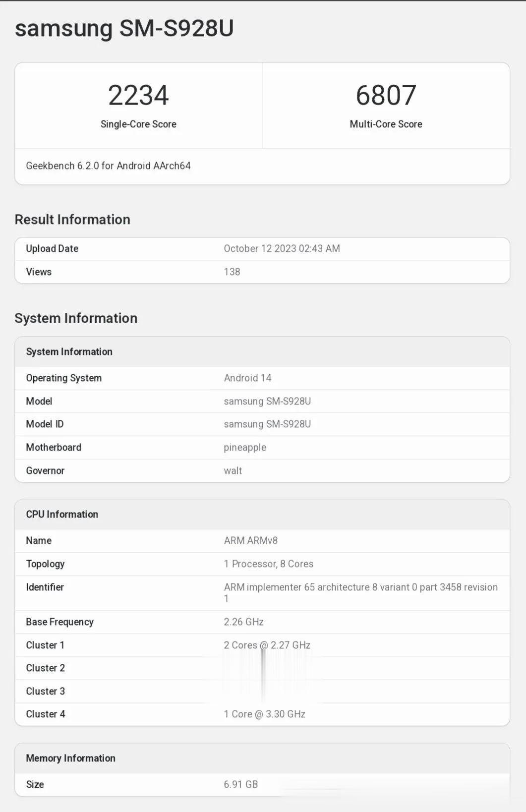
Task: Click the 'Cluster 2' row label
Action: (45, 668)
